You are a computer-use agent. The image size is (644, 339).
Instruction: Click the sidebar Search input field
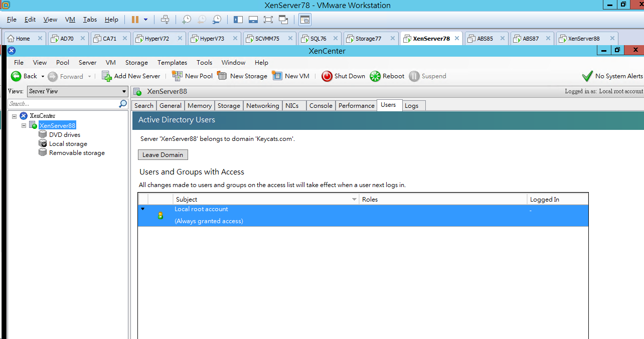pos(63,104)
